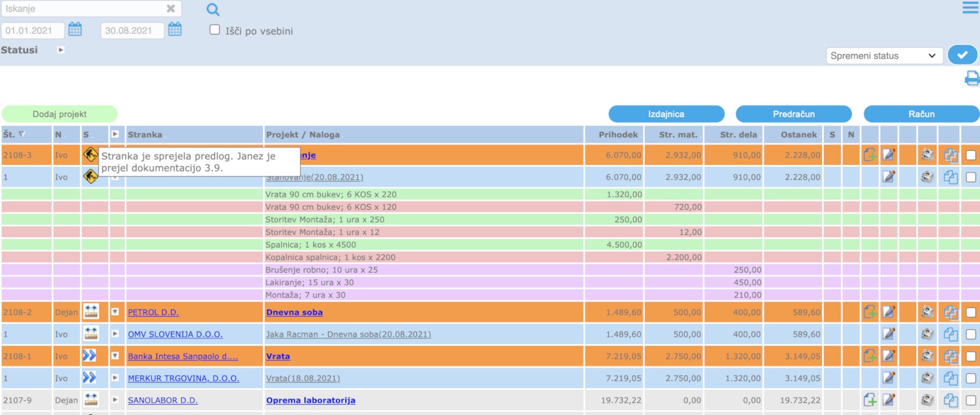Click add-document icon in SANOLABOR D.D. row
980x415 pixels.
870,400
